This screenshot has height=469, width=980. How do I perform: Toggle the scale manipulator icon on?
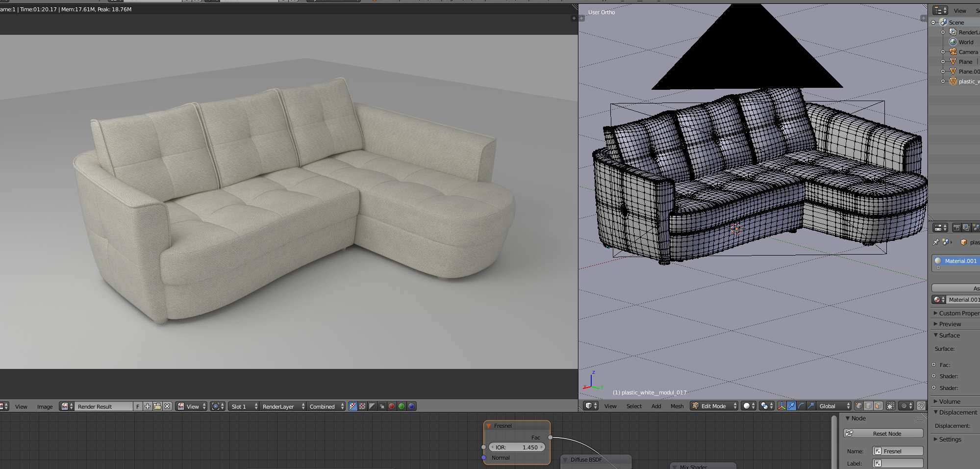tap(811, 407)
